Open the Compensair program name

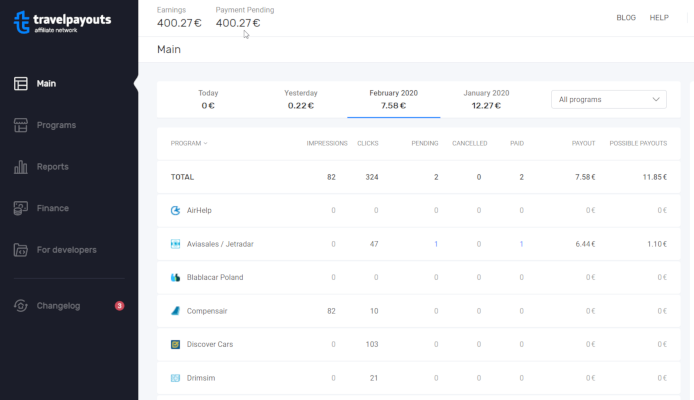click(x=207, y=311)
